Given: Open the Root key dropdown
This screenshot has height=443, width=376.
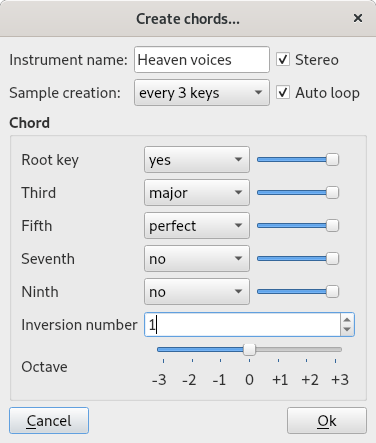Looking at the screenshot, I should click(x=197, y=160).
